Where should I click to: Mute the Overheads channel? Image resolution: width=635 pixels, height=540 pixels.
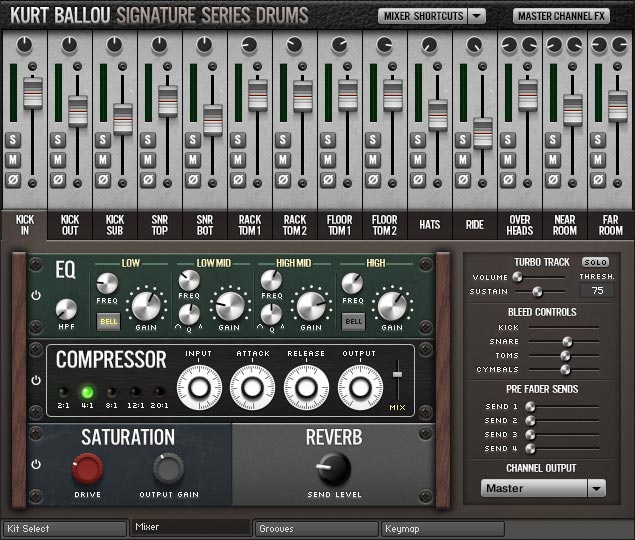click(x=507, y=160)
